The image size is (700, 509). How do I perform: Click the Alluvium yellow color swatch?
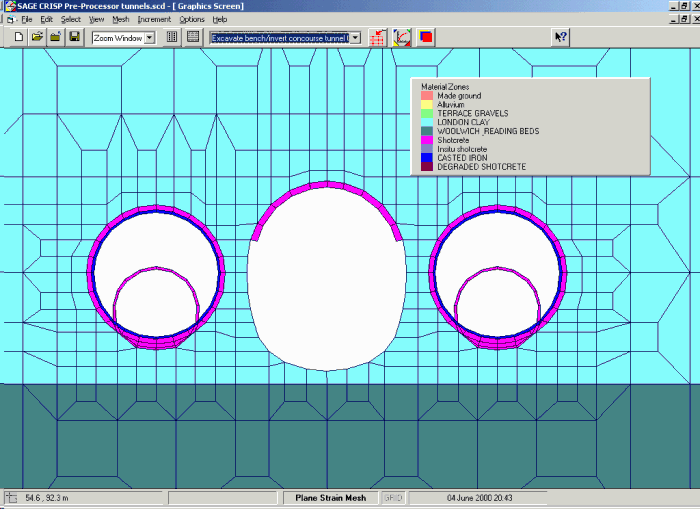coord(427,104)
